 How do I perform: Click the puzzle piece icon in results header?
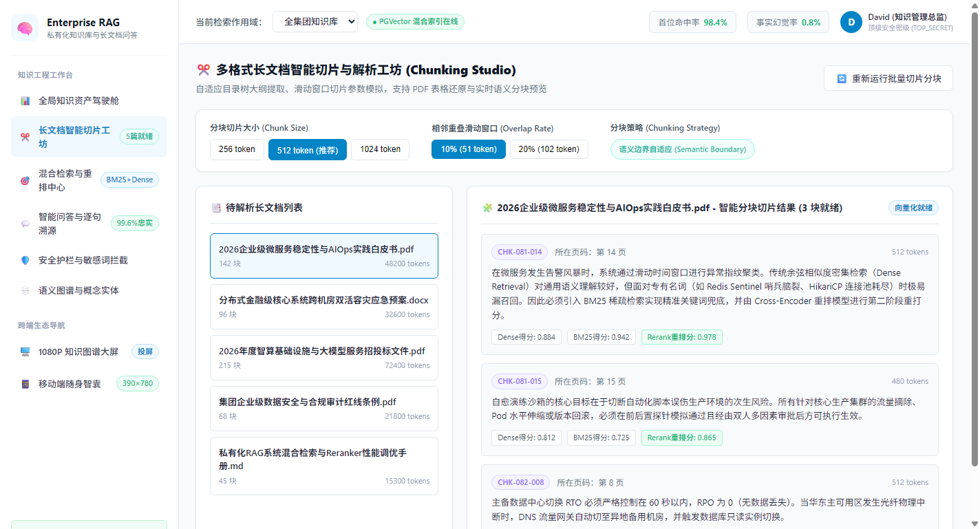pyautogui.click(x=487, y=208)
